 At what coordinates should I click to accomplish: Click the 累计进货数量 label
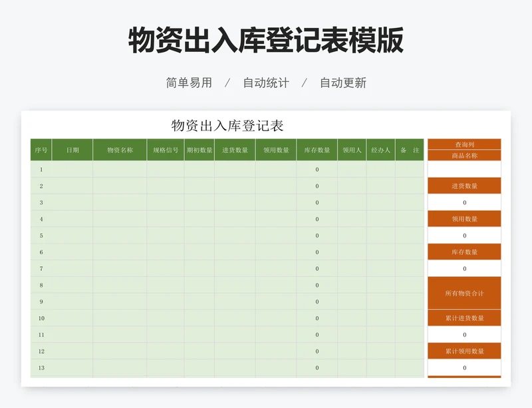click(x=464, y=318)
